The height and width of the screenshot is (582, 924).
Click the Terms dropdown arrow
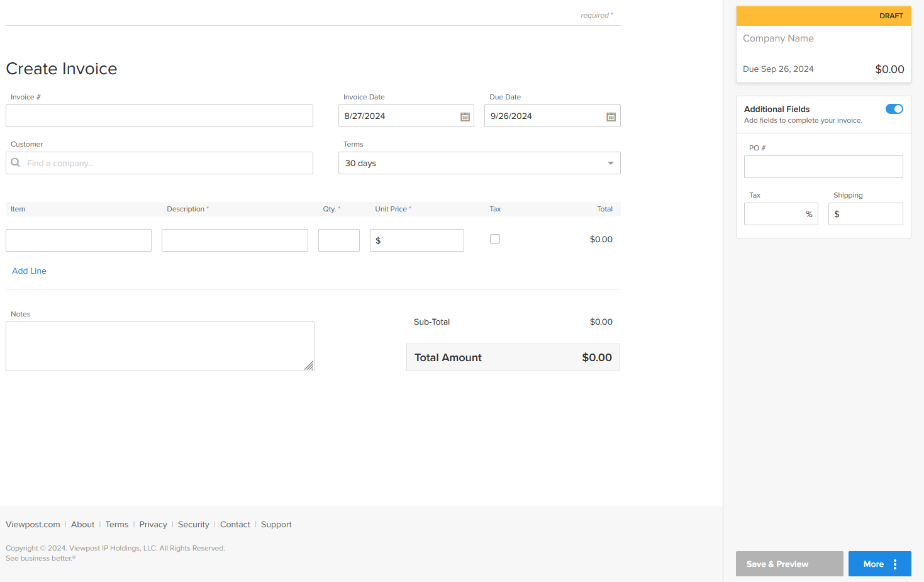[x=610, y=163]
